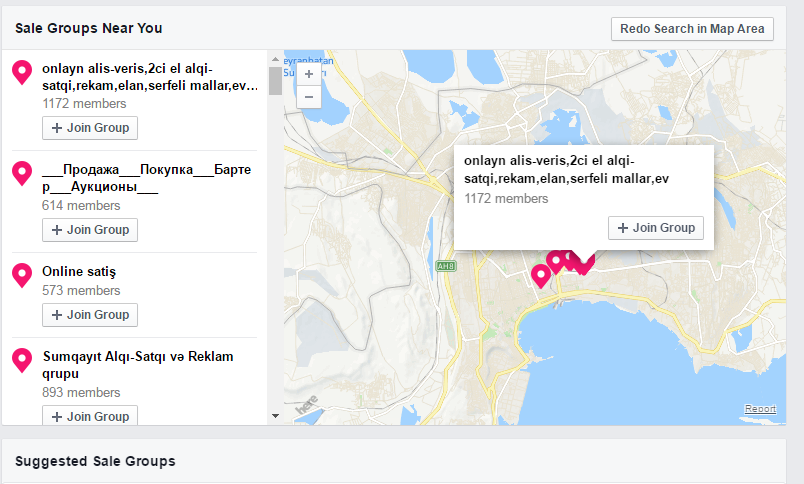Image resolution: width=804 pixels, height=484 pixels.
Task: Click pin icon beside Продажа Покупка group
Action: click(x=22, y=173)
